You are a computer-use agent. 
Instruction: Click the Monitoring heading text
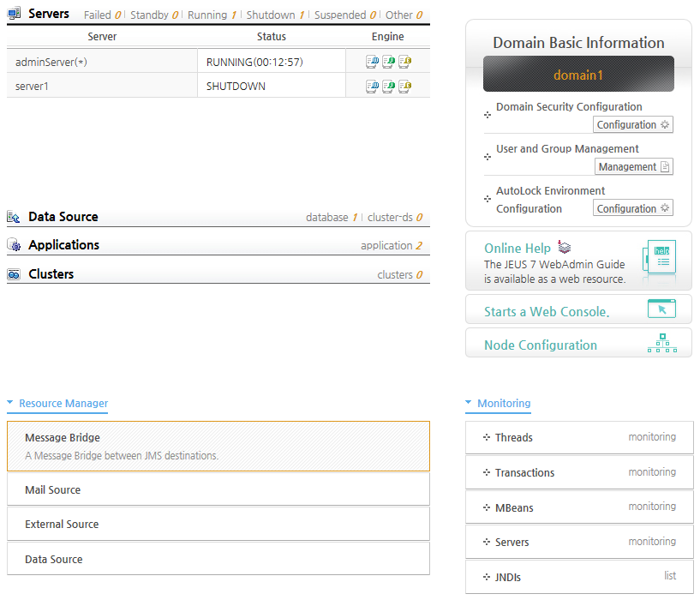[504, 404]
